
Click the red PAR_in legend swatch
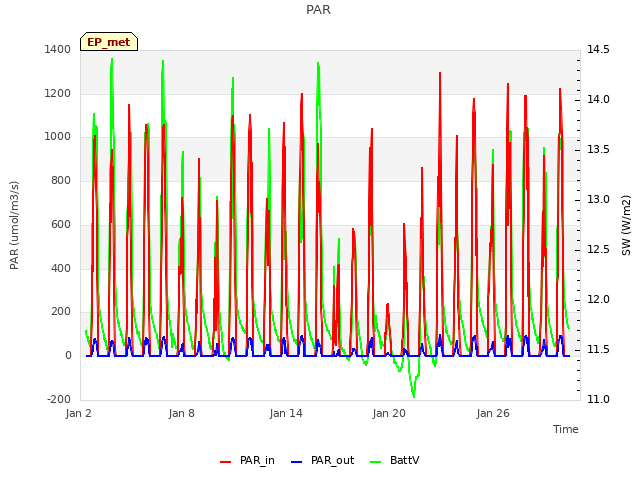tap(226, 462)
